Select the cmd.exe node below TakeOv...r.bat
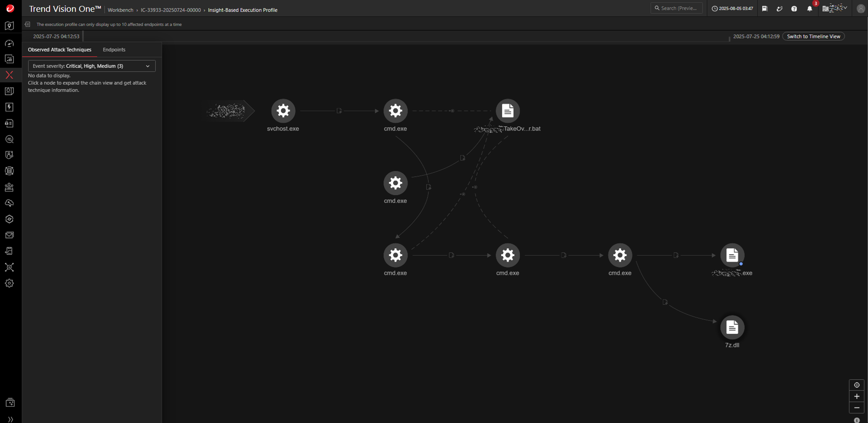The image size is (868, 423). [x=508, y=255]
